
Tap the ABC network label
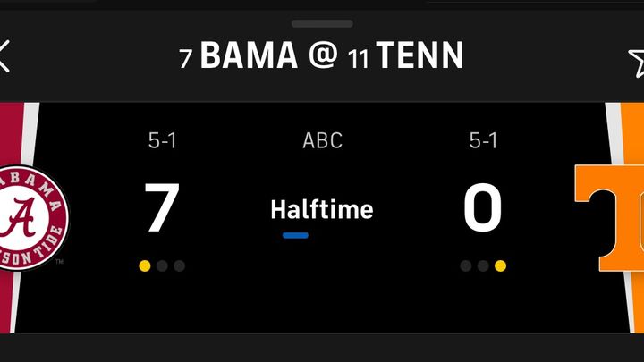pos(322,141)
